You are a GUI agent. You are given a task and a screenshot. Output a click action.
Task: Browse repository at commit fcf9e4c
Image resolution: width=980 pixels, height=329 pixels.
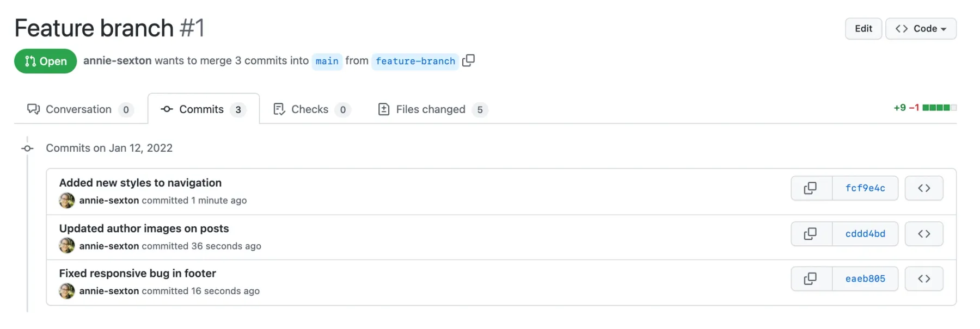coord(923,188)
